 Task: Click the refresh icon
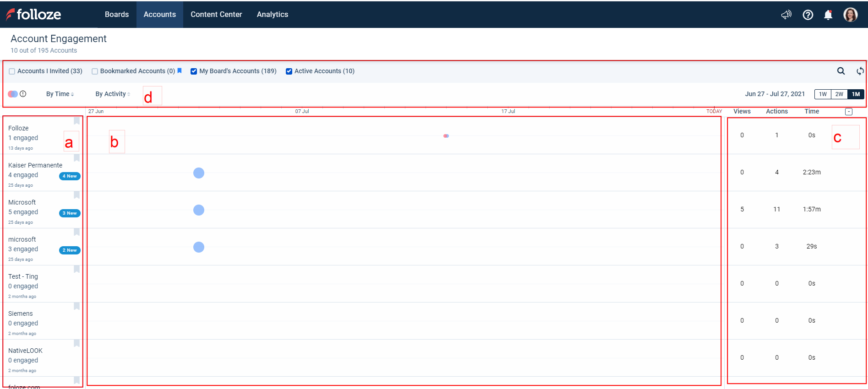tap(860, 71)
